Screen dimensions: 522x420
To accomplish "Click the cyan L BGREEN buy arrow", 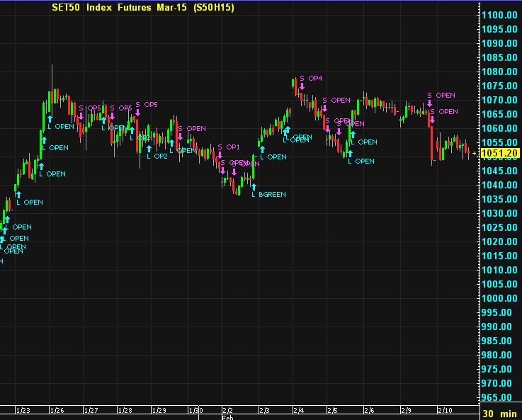I will (x=254, y=186).
